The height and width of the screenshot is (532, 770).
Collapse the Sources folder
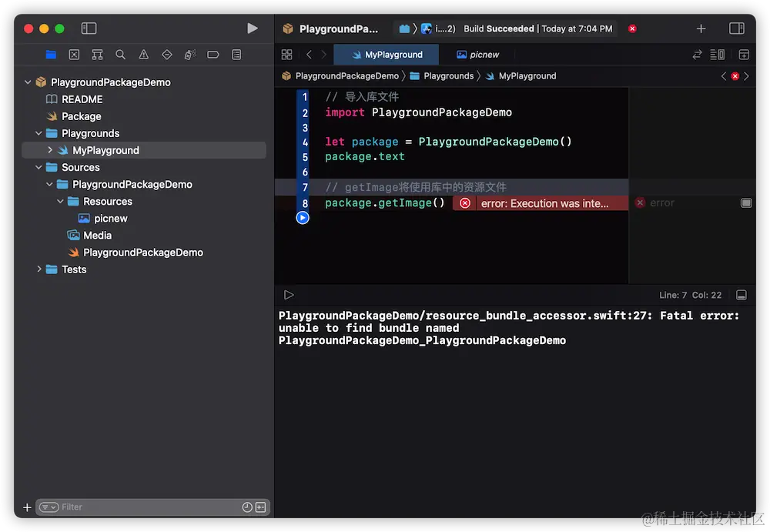coord(38,167)
